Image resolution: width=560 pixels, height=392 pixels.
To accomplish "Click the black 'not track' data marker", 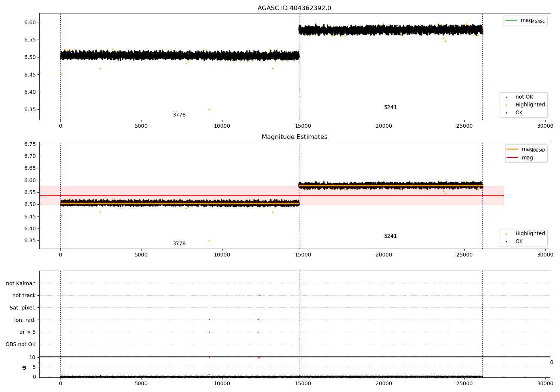I will pos(259,295).
